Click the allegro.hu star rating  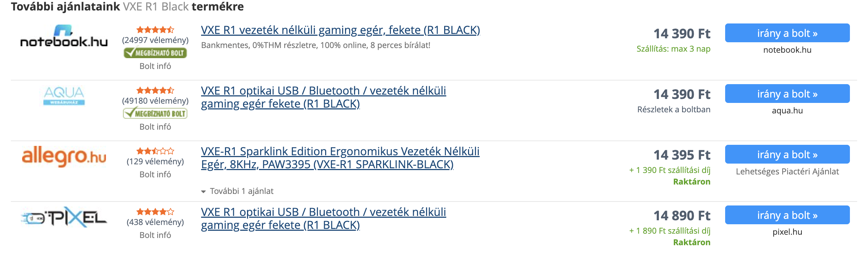coord(155,151)
